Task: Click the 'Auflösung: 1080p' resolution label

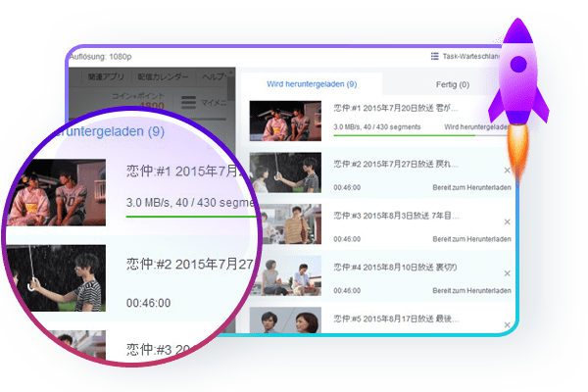Action: [101, 57]
